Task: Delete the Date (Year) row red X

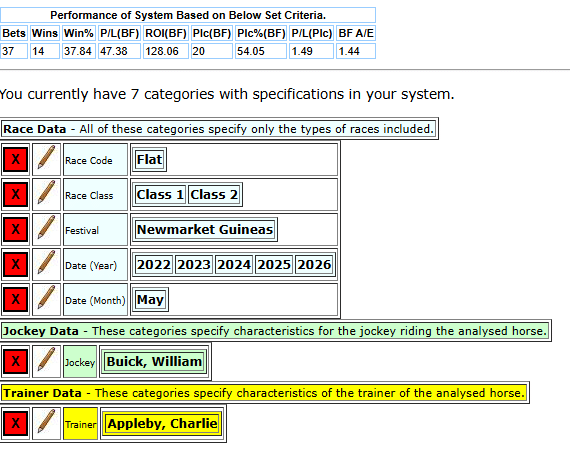Action: tap(15, 264)
